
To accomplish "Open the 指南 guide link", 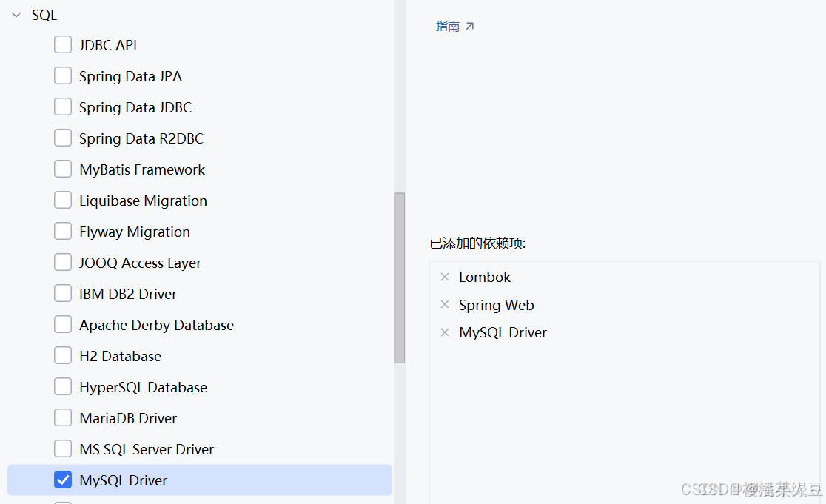I will click(x=448, y=27).
